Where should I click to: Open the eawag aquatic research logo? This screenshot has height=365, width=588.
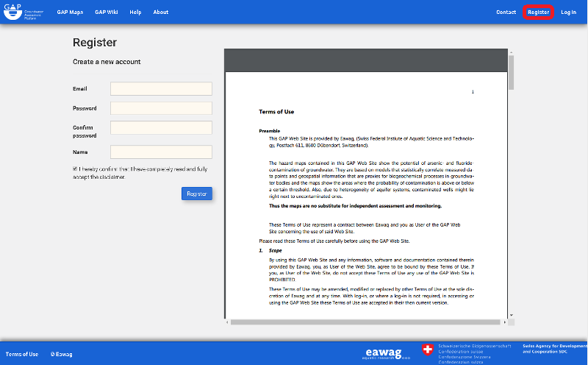coord(387,353)
